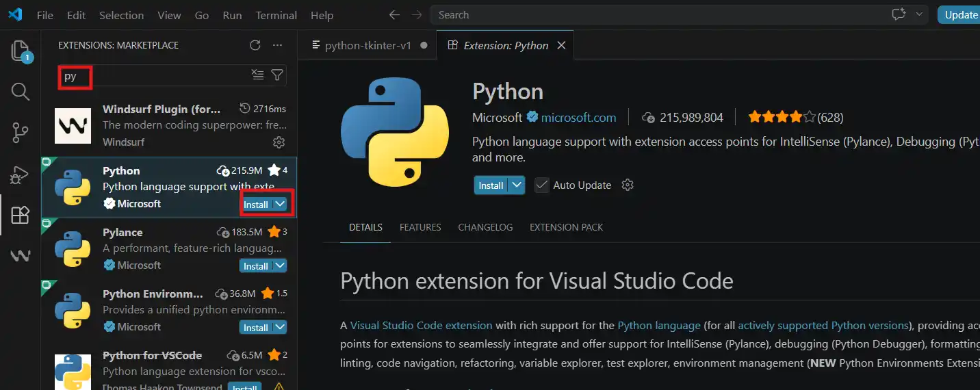Open the chat icon near search bar
The image size is (980, 390).
tap(898, 14)
